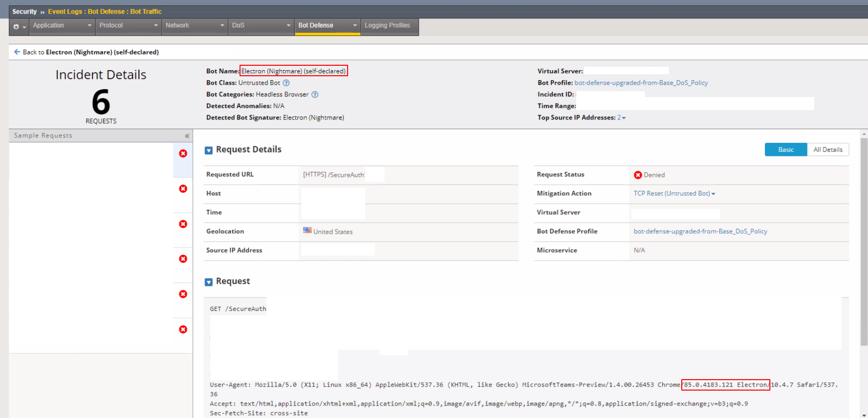Click the 6 requests count

[x=101, y=102]
